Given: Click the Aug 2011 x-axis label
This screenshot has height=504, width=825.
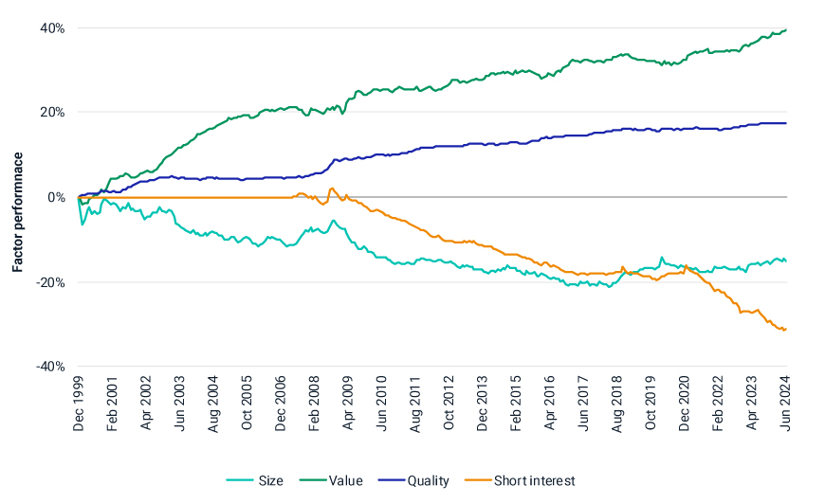Looking at the screenshot, I should point(415,405).
